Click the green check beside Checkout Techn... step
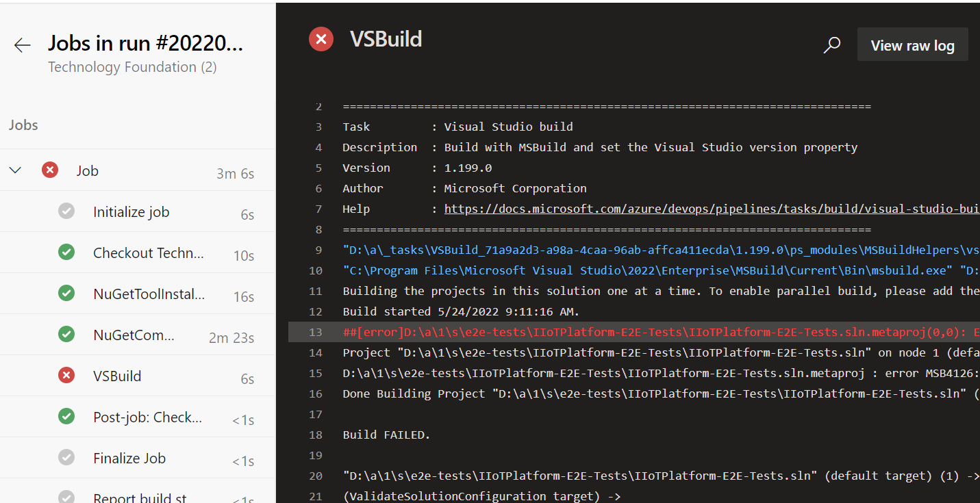The width and height of the screenshot is (980, 503). [x=66, y=252]
